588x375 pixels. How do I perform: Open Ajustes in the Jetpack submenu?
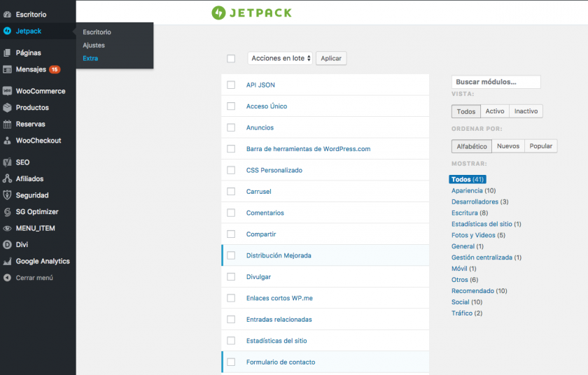[94, 45]
